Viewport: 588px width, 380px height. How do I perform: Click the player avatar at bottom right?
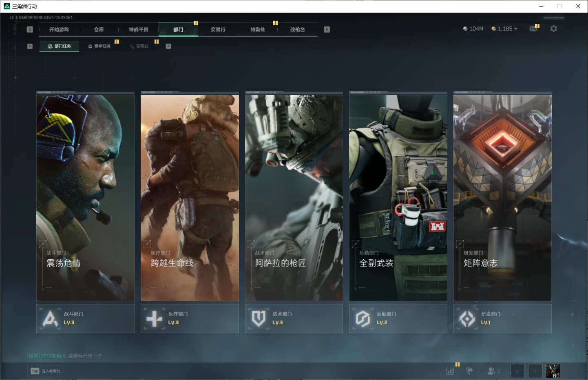pyautogui.click(x=553, y=371)
